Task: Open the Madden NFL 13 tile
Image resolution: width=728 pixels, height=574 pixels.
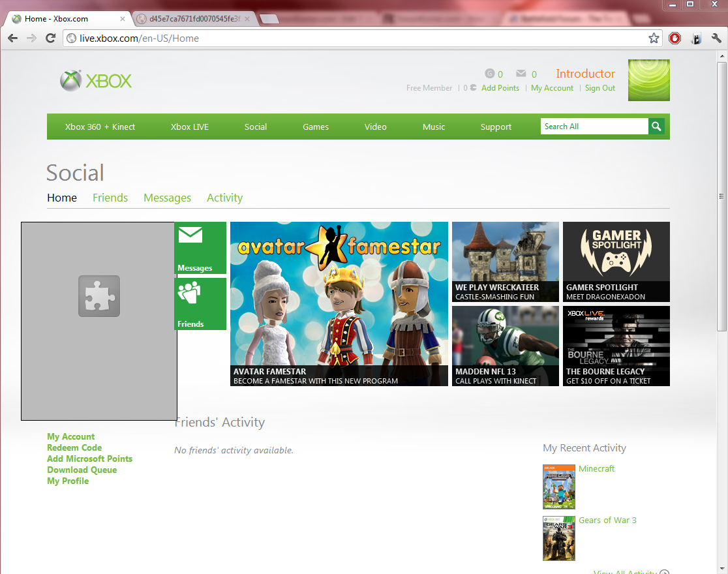Action: 505,346
